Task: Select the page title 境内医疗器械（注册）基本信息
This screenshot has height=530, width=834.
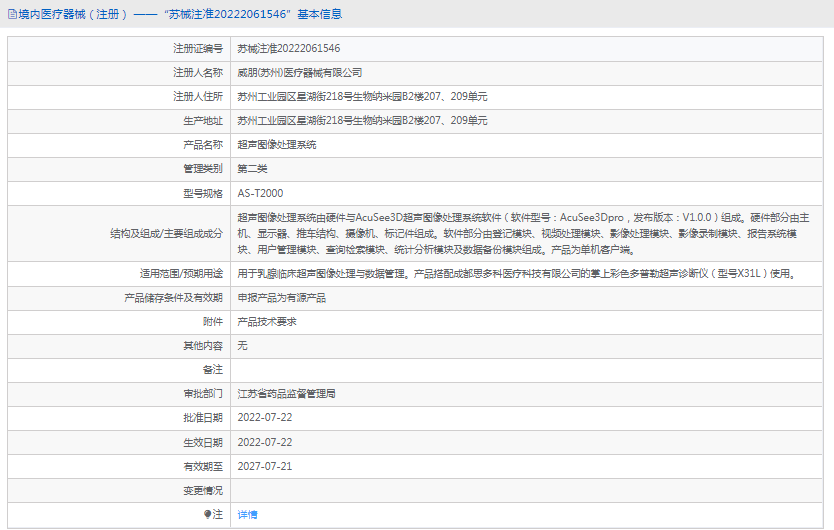Action: (180, 14)
